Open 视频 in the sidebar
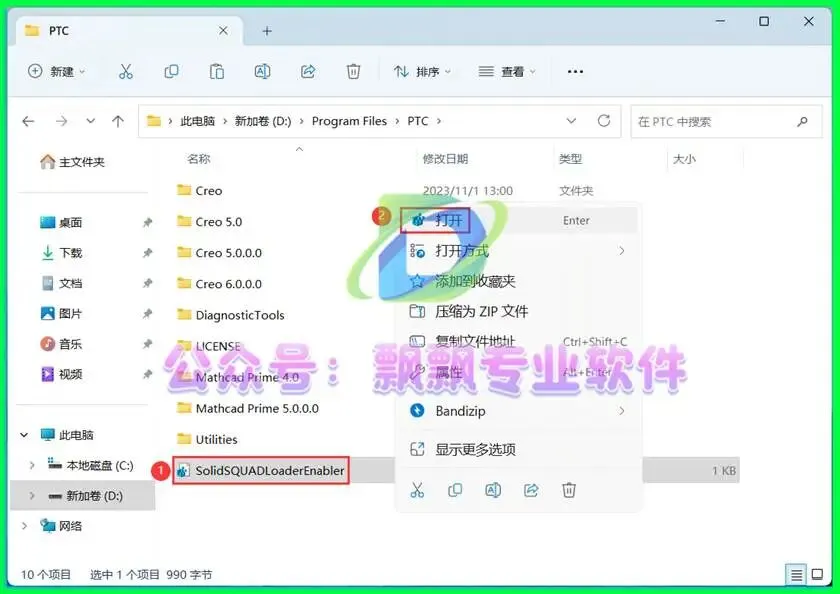The width and height of the screenshot is (840, 594). pyautogui.click(x=61, y=374)
